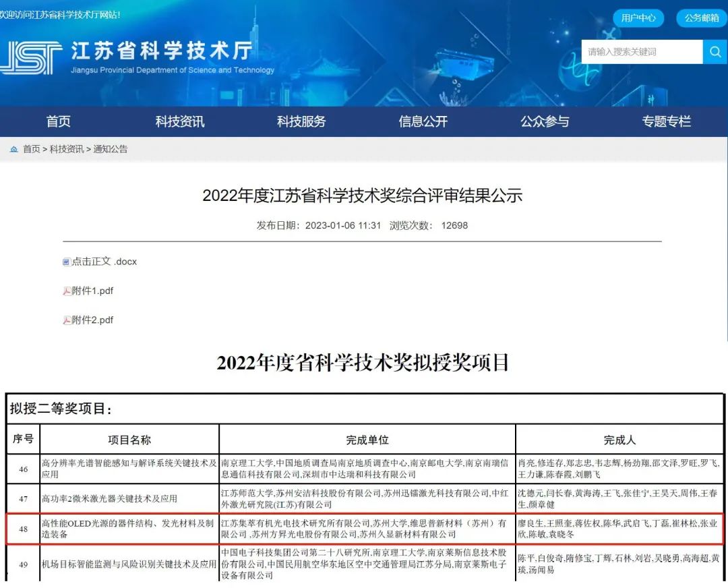Click row number 48 cell
The height and width of the screenshot is (588, 728).
(x=23, y=529)
